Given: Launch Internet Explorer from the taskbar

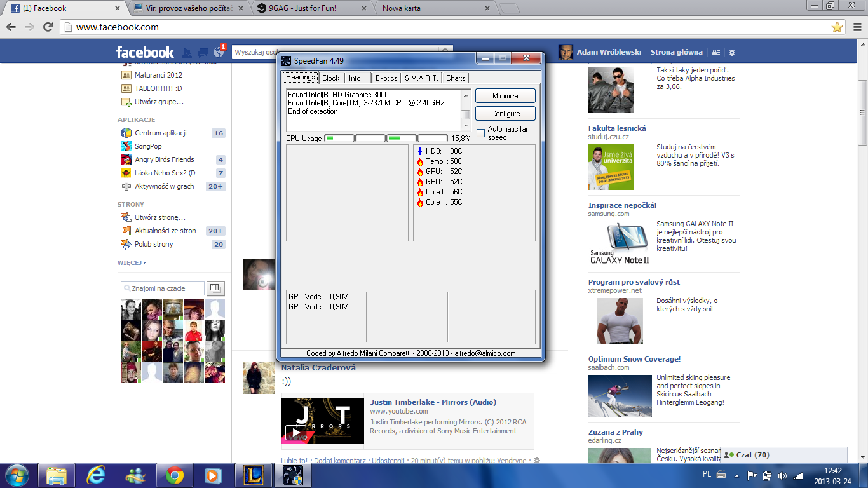Looking at the screenshot, I should [x=96, y=475].
